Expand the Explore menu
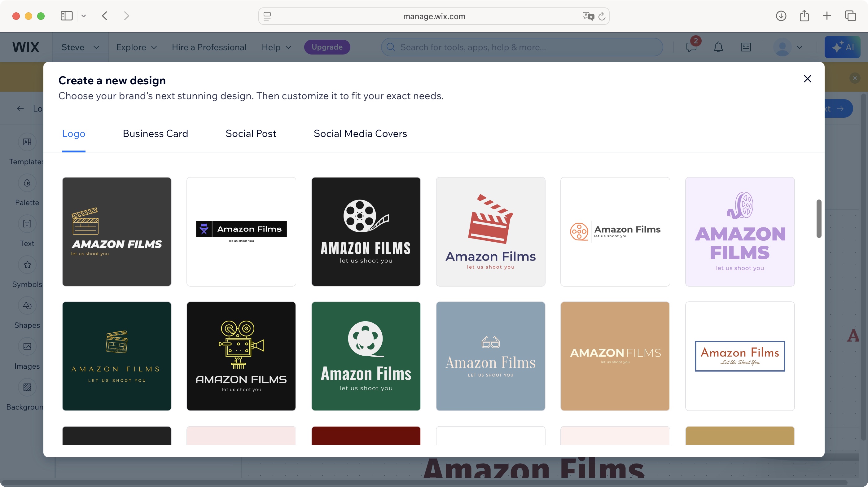 coord(137,47)
